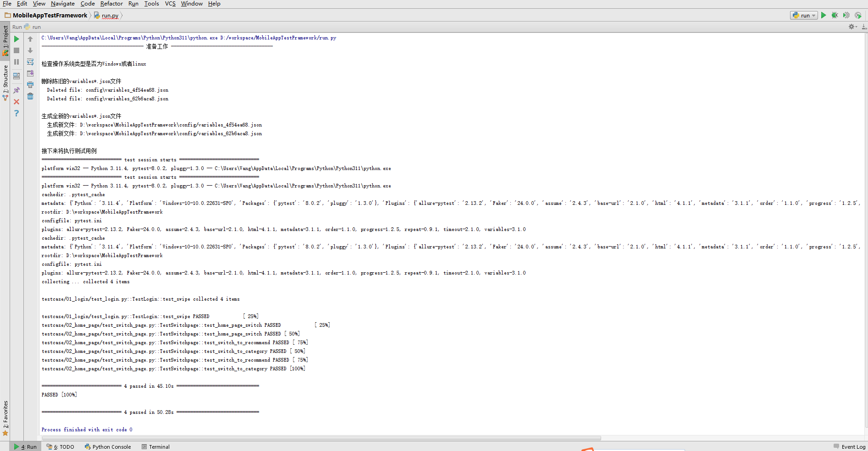Run with Coverage using the shield-dotted play icon
868x451 pixels.
[x=846, y=15]
